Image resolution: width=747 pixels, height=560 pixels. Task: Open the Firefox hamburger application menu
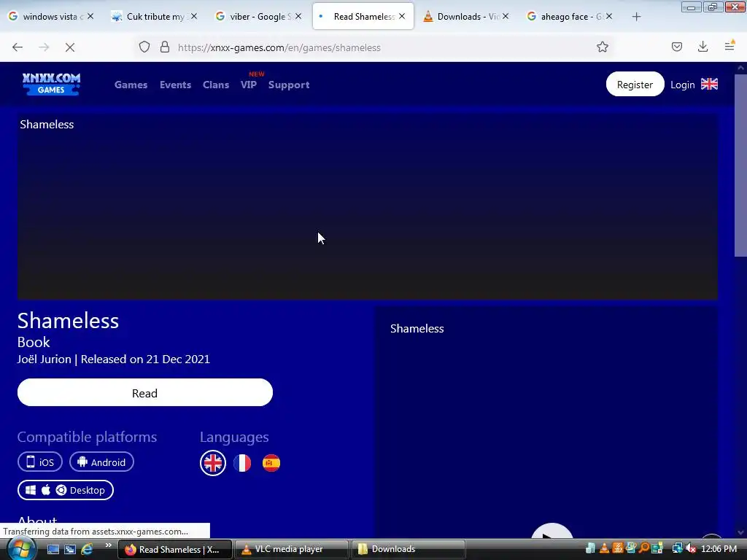point(729,46)
